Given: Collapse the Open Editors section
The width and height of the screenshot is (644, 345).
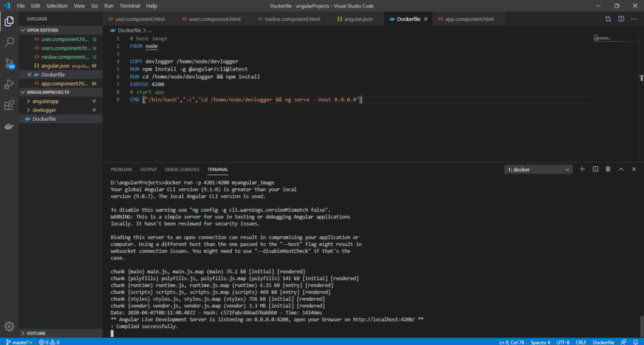Looking at the screenshot, I should [x=61, y=30].
